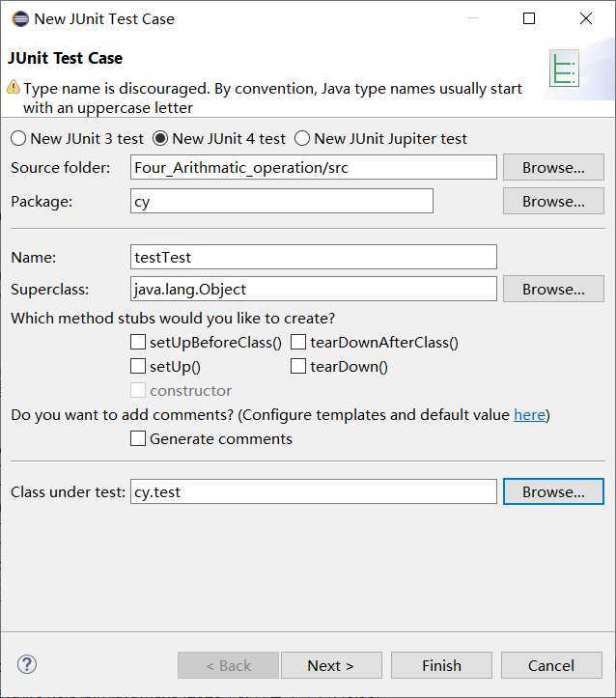This screenshot has height=698, width=616.
Task: Choose the New JUnit 4 test radio
Action: click(x=161, y=138)
